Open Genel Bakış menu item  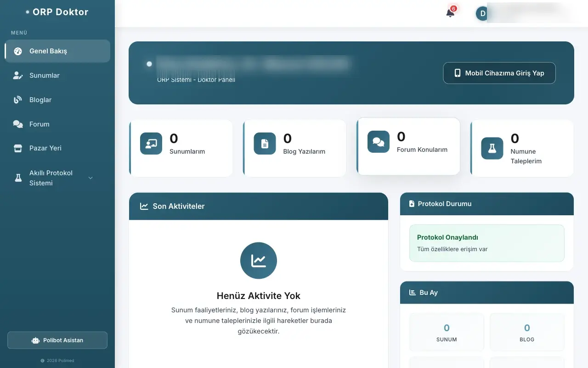click(x=57, y=51)
